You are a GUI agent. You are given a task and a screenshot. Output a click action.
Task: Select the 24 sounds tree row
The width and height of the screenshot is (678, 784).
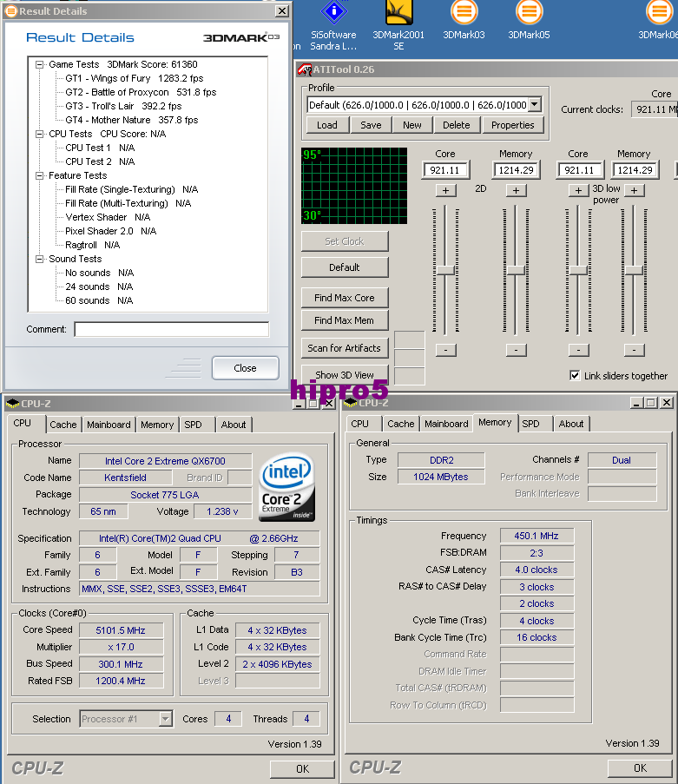(x=99, y=287)
